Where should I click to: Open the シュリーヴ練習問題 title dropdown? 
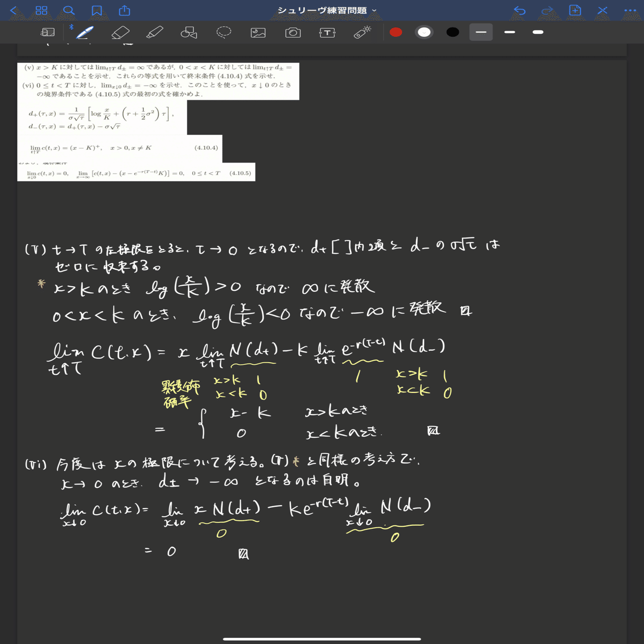327,10
